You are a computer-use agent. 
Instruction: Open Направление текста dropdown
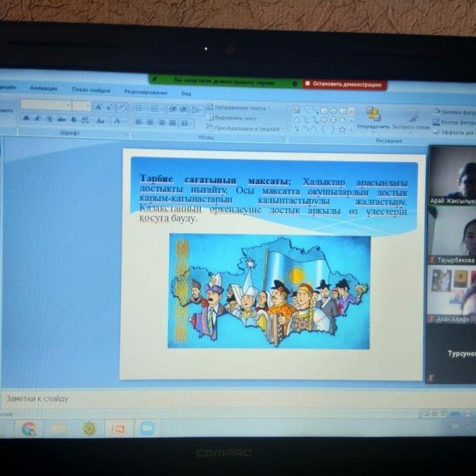[x=238, y=108]
